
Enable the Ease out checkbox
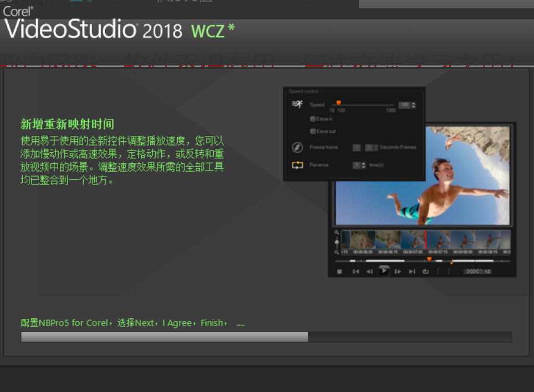[312, 131]
